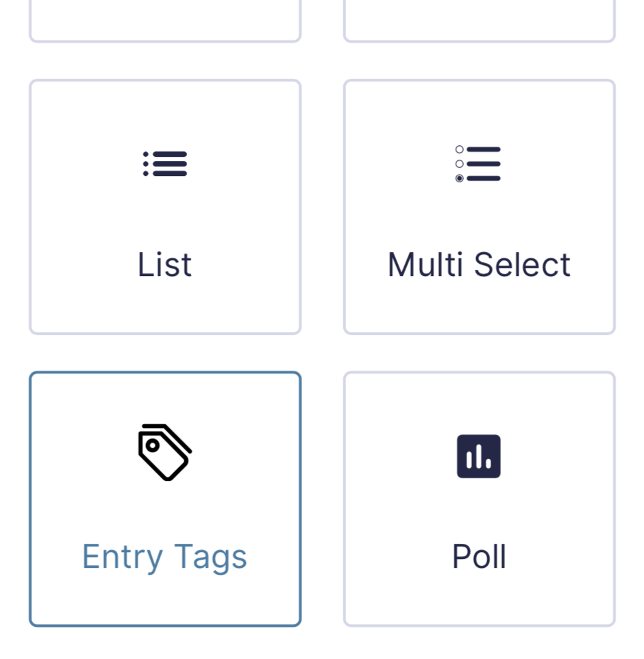The height and width of the screenshot is (659, 644).
Task: Click the Multi Select radio-list icon
Action: [479, 164]
